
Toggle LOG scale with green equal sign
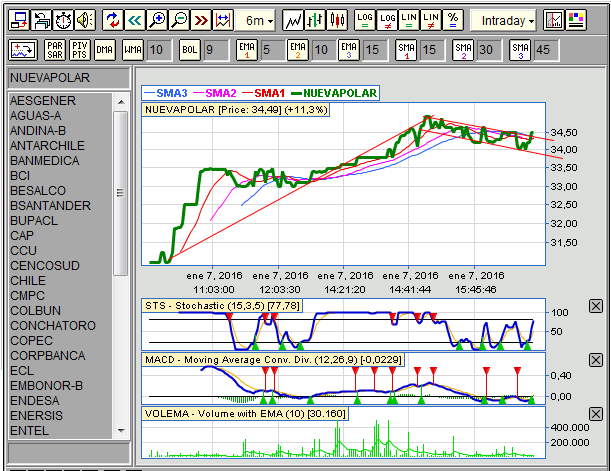[365, 20]
